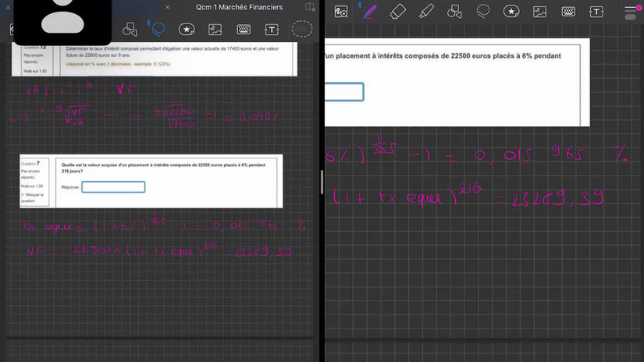Insert an image using left pane toolbar
The image size is (644, 362).
point(215,30)
